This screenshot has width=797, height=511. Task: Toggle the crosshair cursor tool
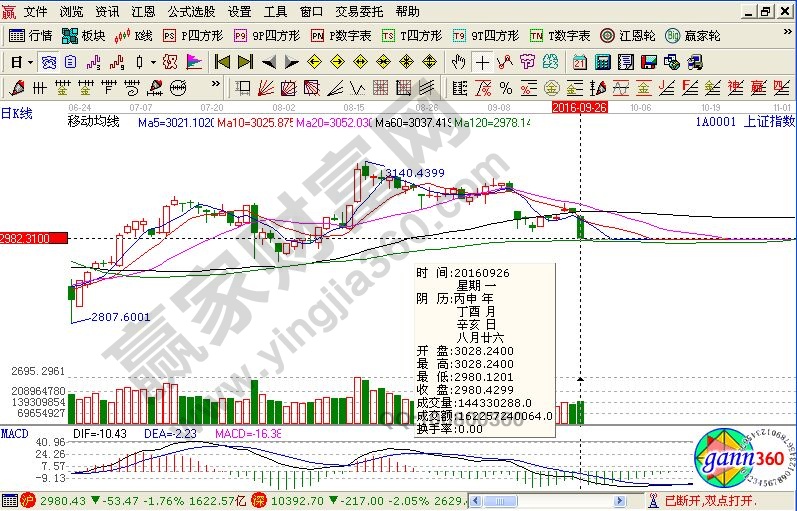pyautogui.click(x=482, y=61)
